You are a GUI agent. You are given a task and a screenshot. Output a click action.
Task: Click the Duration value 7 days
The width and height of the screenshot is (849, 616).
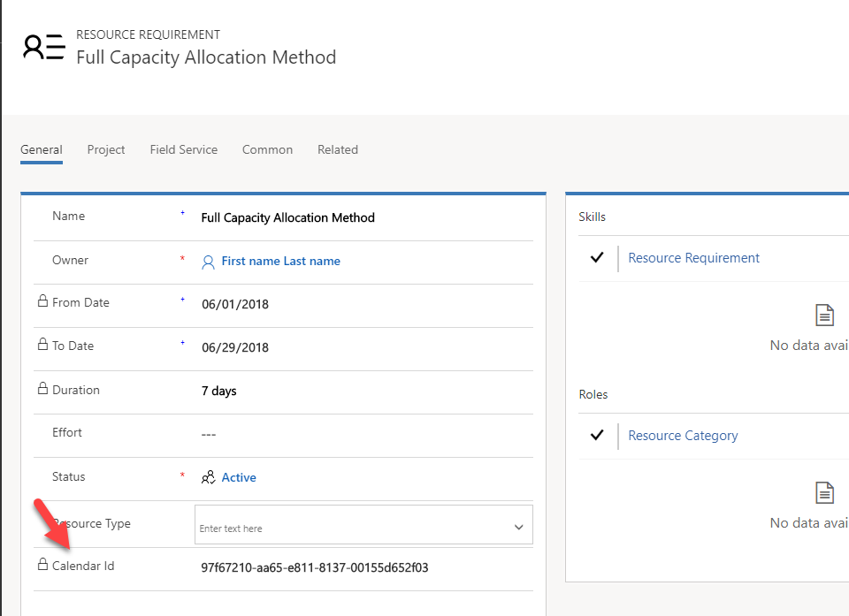(x=218, y=391)
